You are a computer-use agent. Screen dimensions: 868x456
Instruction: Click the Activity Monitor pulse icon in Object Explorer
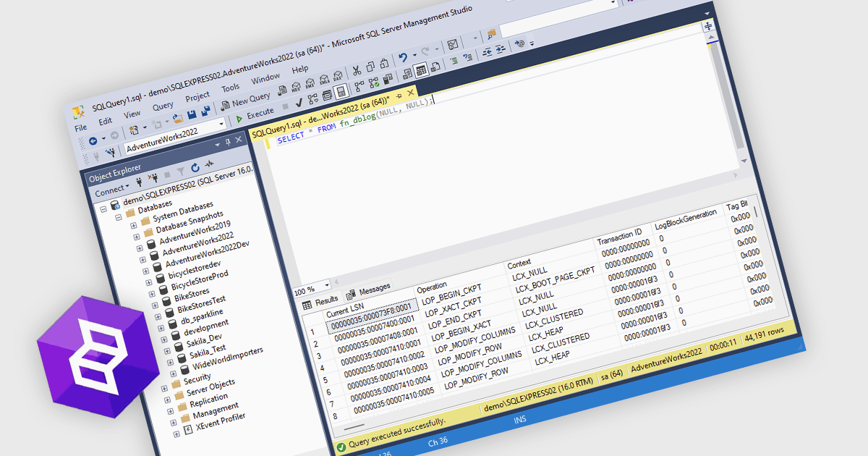click(x=209, y=164)
